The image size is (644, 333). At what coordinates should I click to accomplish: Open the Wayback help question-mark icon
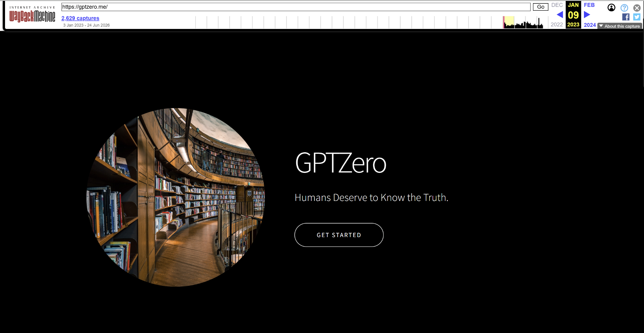click(x=624, y=8)
